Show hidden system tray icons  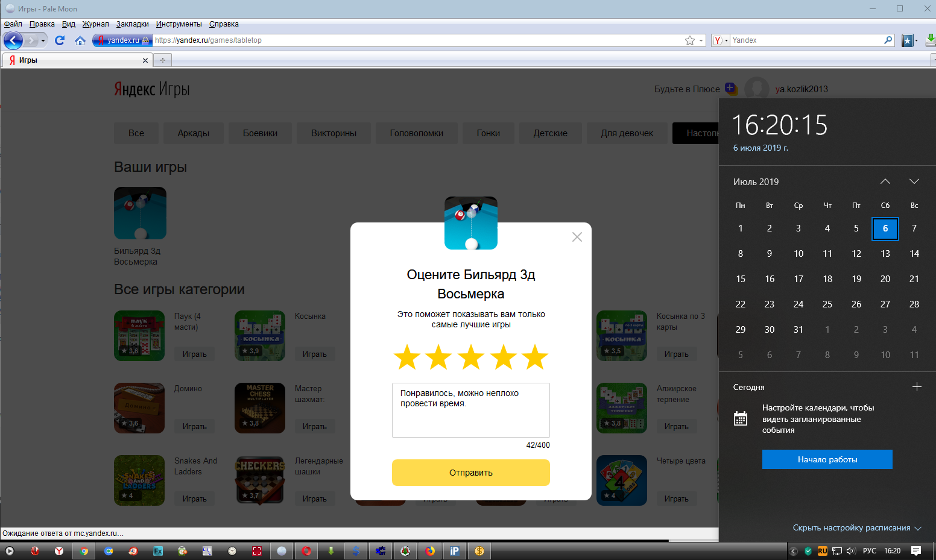coord(794,551)
